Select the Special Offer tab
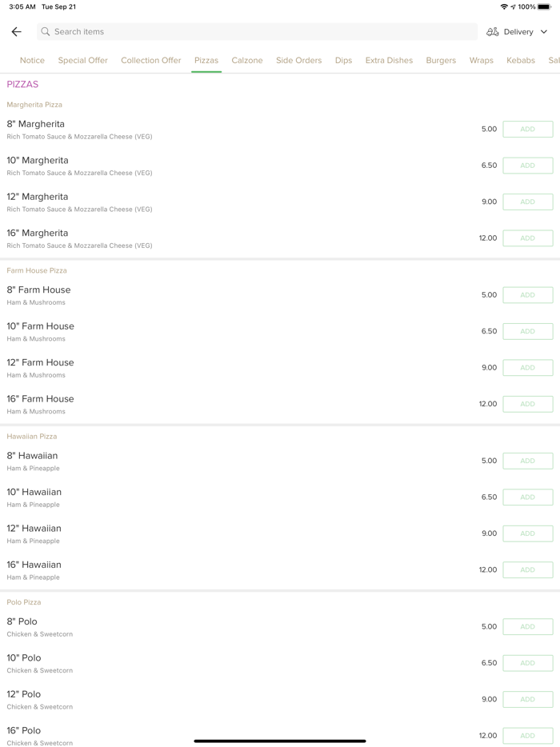560x747 pixels. pos(83,61)
